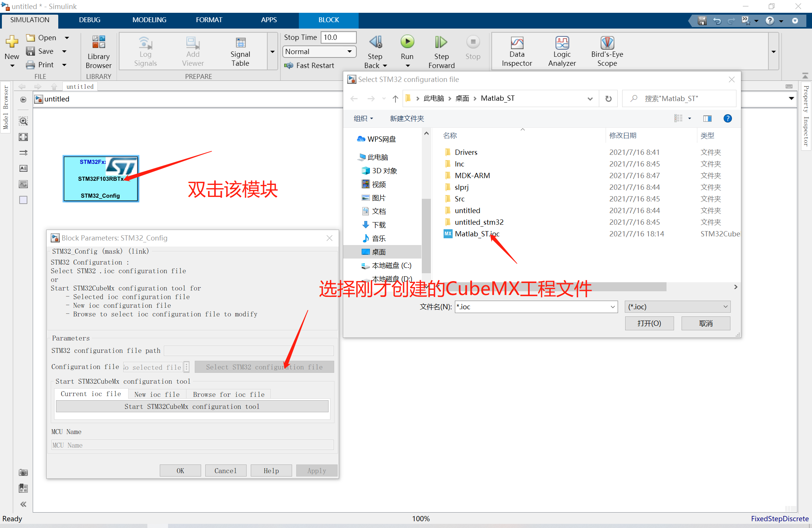The image size is (812, 528).
Task: Switch to the DEBUG tab
Action: pyautogui.click(x=89, y=20)
